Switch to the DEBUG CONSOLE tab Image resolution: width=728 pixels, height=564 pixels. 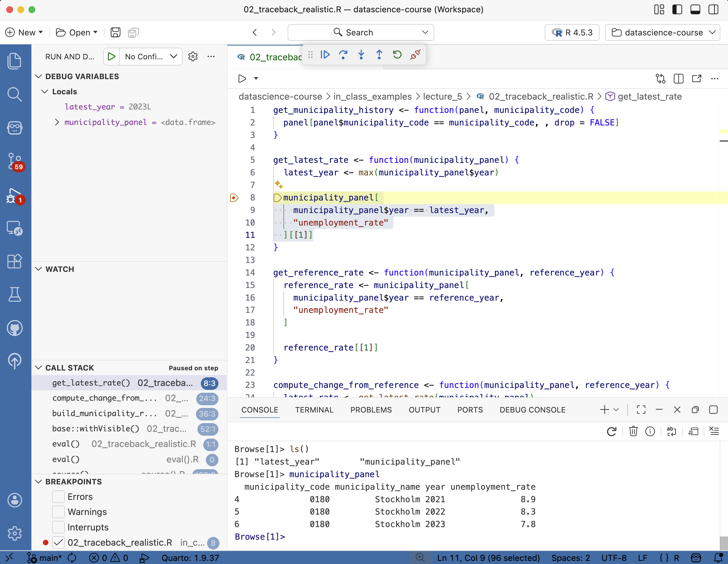coord(532,410)
